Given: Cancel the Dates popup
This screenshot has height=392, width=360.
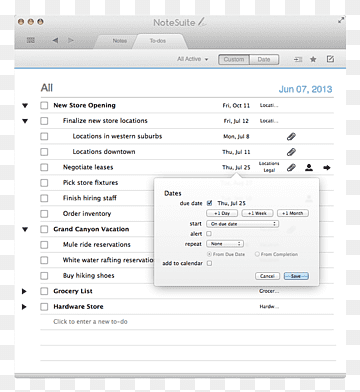Looking at the screenshot, I should click(x=267, y=276).
